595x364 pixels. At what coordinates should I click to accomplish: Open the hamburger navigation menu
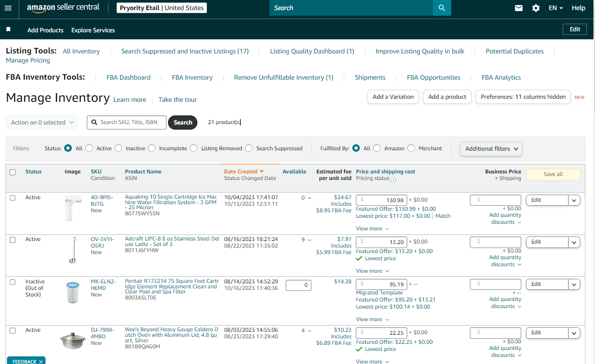[x=8, y=8]
